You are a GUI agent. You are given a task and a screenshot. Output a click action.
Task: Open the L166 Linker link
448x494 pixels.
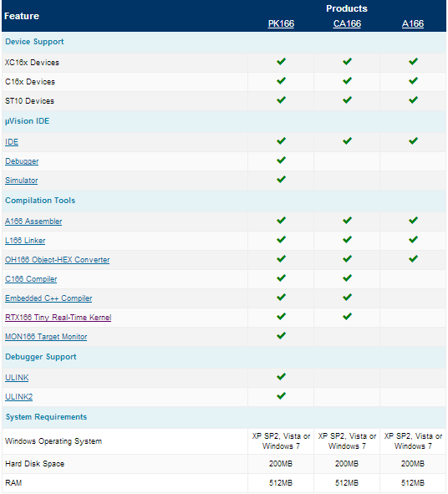click(25, 241)
